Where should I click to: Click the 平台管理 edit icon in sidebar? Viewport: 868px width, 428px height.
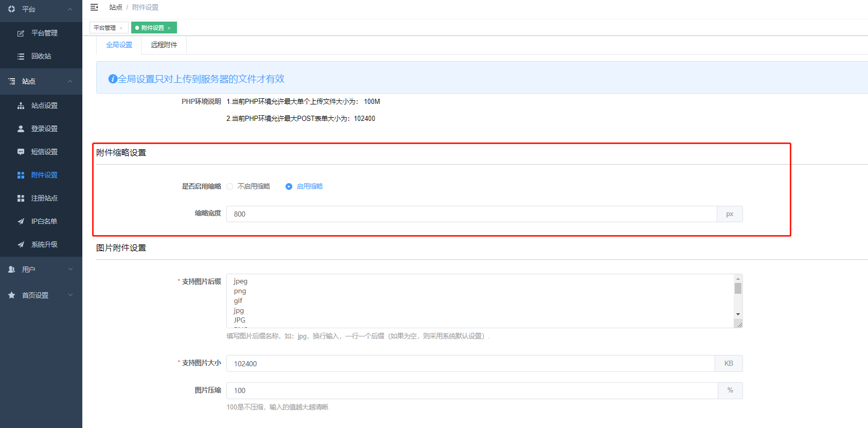click(x=21, y=33)
